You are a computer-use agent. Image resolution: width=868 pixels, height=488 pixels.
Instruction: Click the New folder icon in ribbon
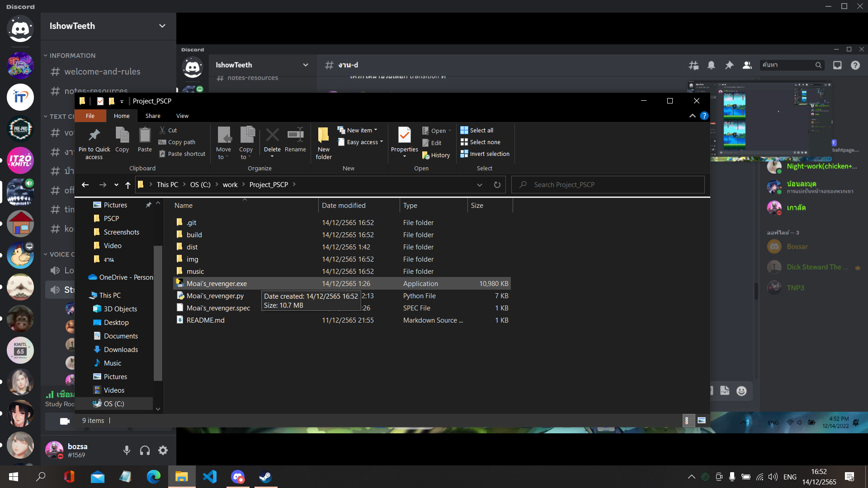323,136
